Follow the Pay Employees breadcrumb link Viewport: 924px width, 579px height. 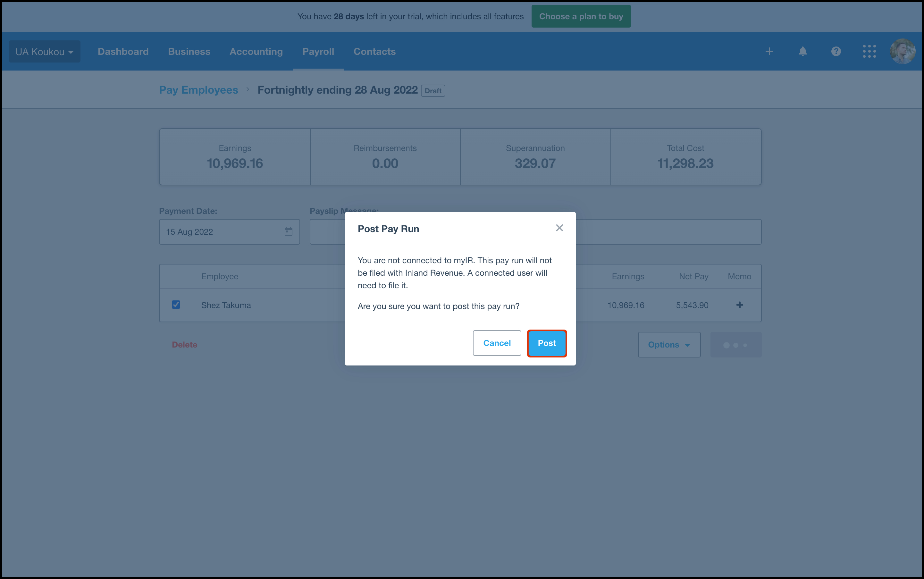coord(198,90)
